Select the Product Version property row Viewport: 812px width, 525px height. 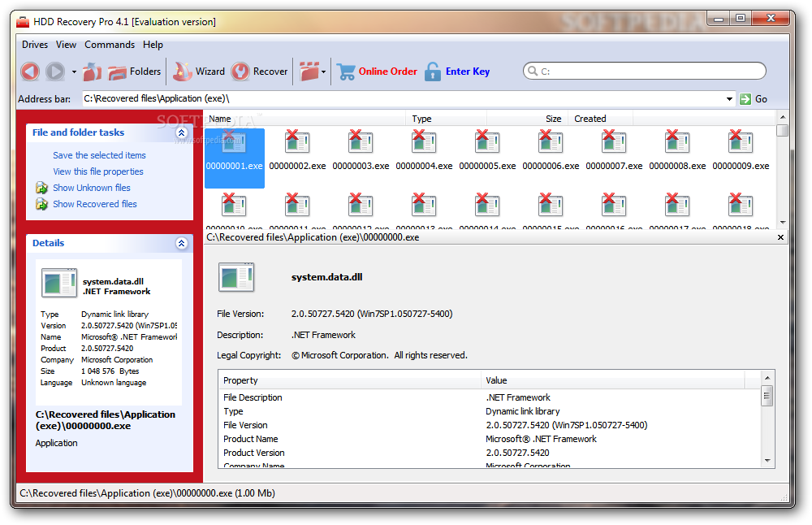pos(490,453)
